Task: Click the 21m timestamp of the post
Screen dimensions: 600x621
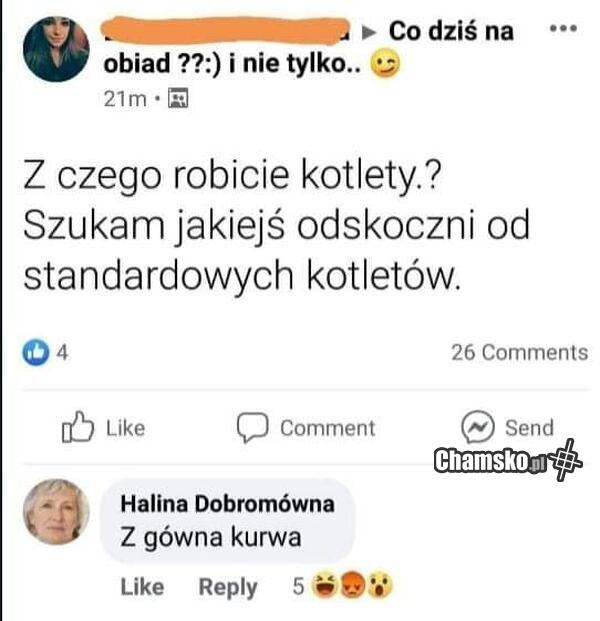Action: tap(125, 99)
